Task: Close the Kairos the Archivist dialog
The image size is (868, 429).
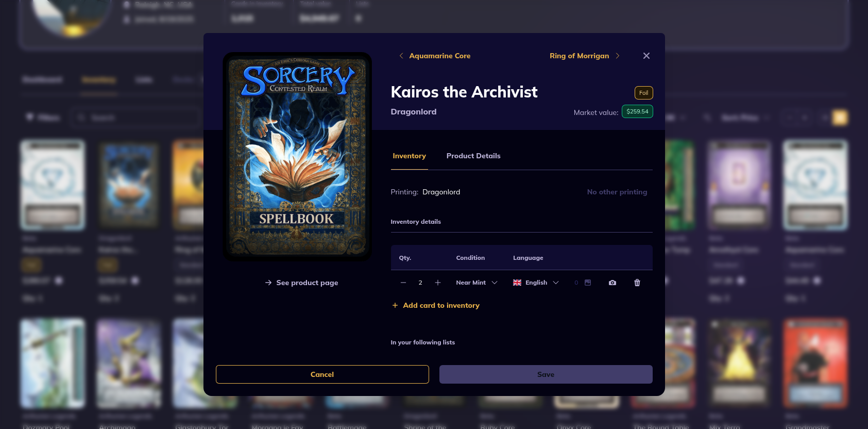Action: pyautogui.click(x=646, y=56)
